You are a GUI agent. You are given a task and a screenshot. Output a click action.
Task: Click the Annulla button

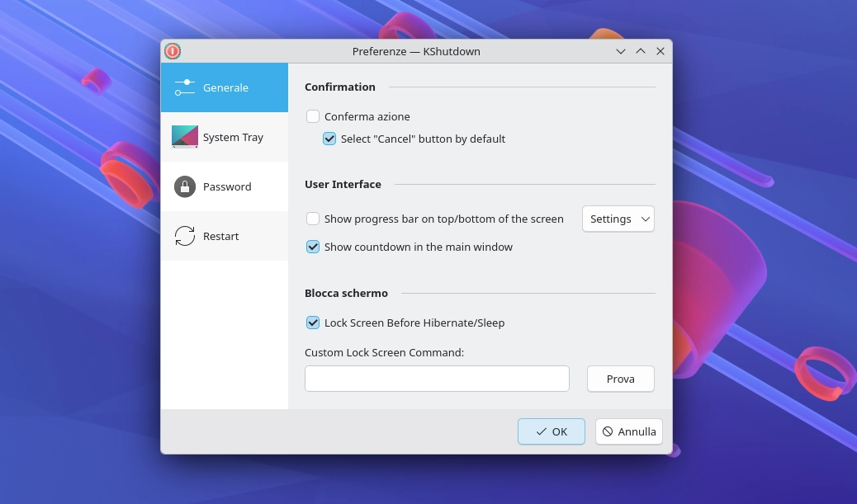(629, 431)
